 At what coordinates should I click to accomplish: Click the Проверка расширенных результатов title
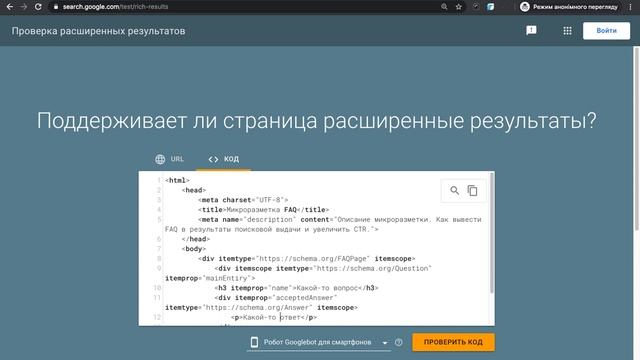[x=98, y=31]
